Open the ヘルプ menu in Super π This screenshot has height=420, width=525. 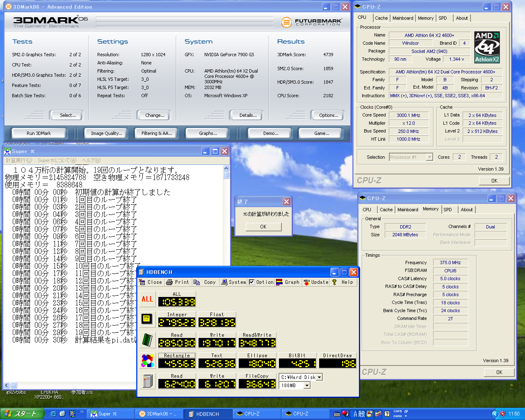click(x=91, y=160)
